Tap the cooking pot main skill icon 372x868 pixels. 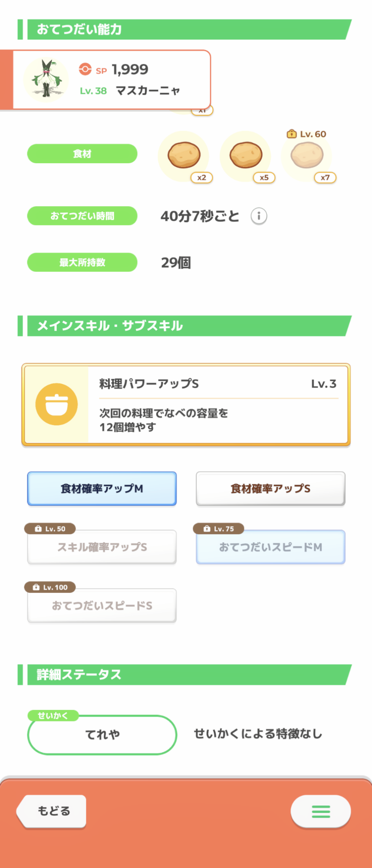tap(56, 404)
